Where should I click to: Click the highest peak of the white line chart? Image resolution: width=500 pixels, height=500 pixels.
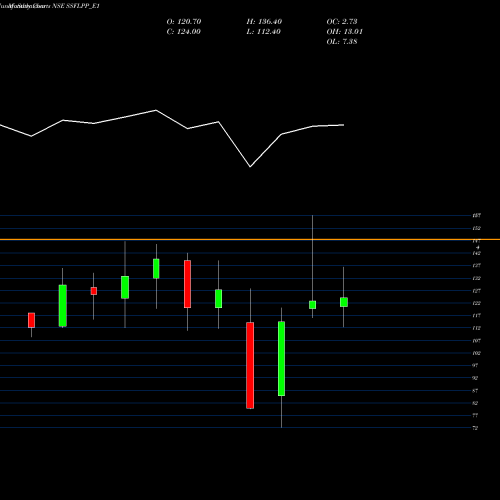pyautogui.click(x=156, y=110)
